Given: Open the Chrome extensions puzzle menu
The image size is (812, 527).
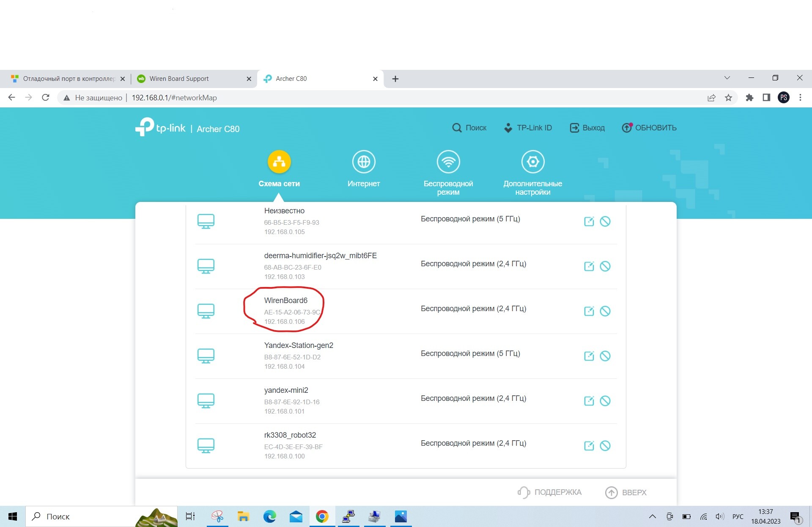Looking at the screenshot, I should [749, 98].
